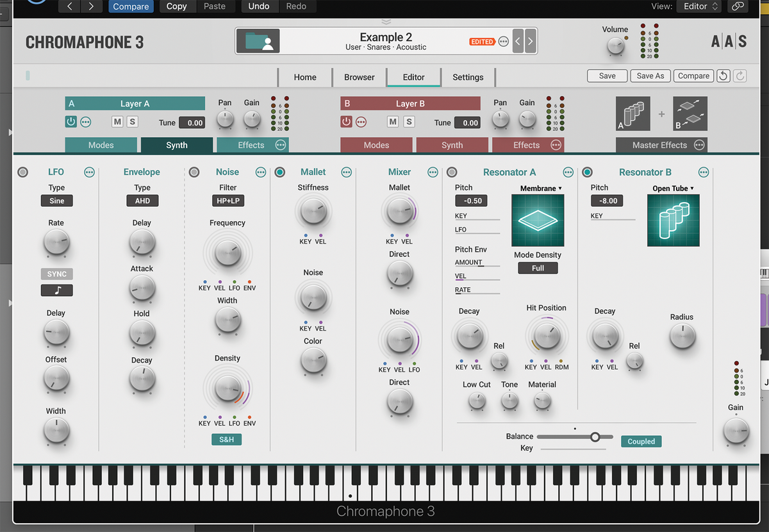Open the Settings tab
The height and width of the screenshot is (532, 769).
[468, 76]
